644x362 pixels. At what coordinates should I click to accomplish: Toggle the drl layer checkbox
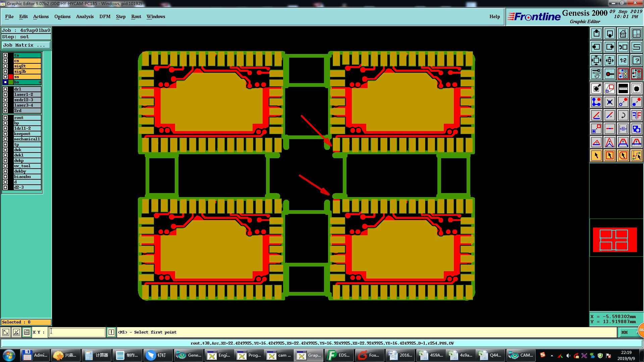point(5,89)
